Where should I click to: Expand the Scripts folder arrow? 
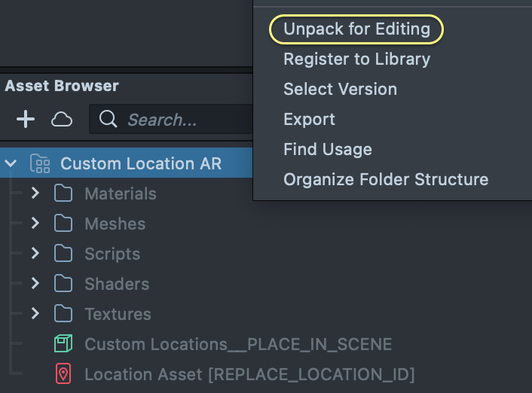(x=35, y=254)
